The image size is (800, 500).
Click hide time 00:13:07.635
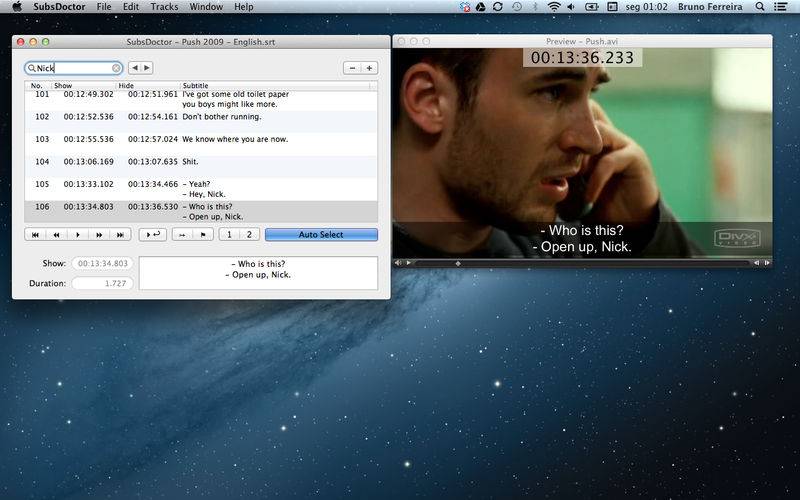(153, 162)
